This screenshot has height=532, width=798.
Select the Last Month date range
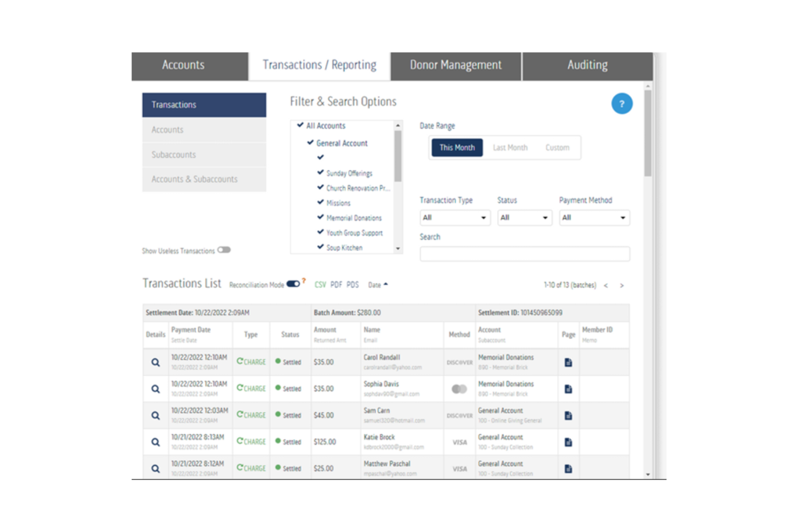509,147
